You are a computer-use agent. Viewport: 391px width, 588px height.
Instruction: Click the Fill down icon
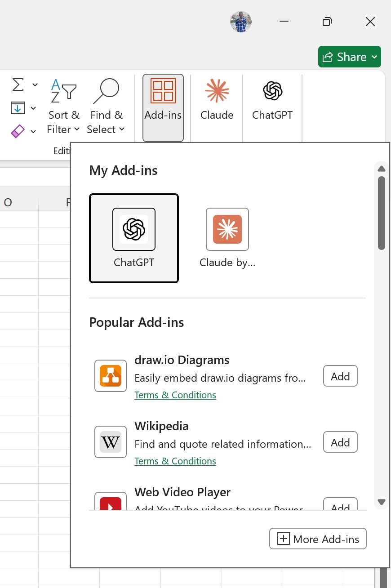18,108
